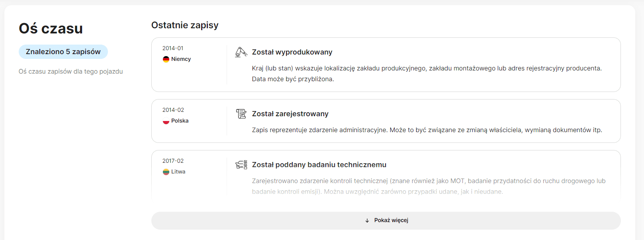This screenshot has width=644, height=240.
Task: Click the robotic arm manufacturing icon
Action: [241, 52]
